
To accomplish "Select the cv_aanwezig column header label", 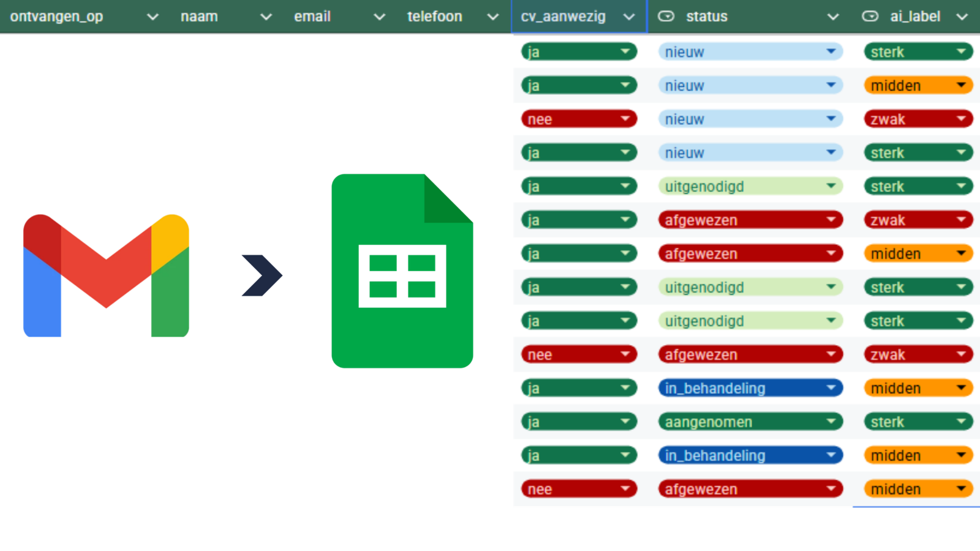I will pyautogui.click(x=563, y=17).
